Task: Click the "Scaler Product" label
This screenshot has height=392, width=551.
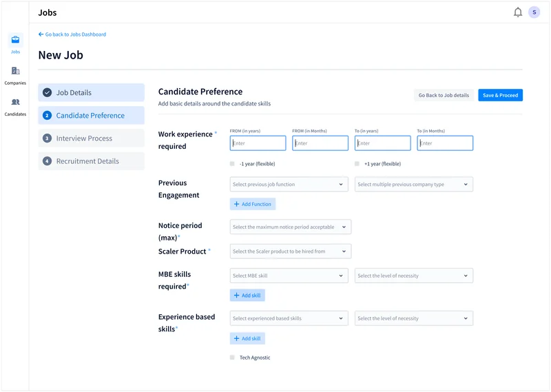Action: click(x=182, y=251)
